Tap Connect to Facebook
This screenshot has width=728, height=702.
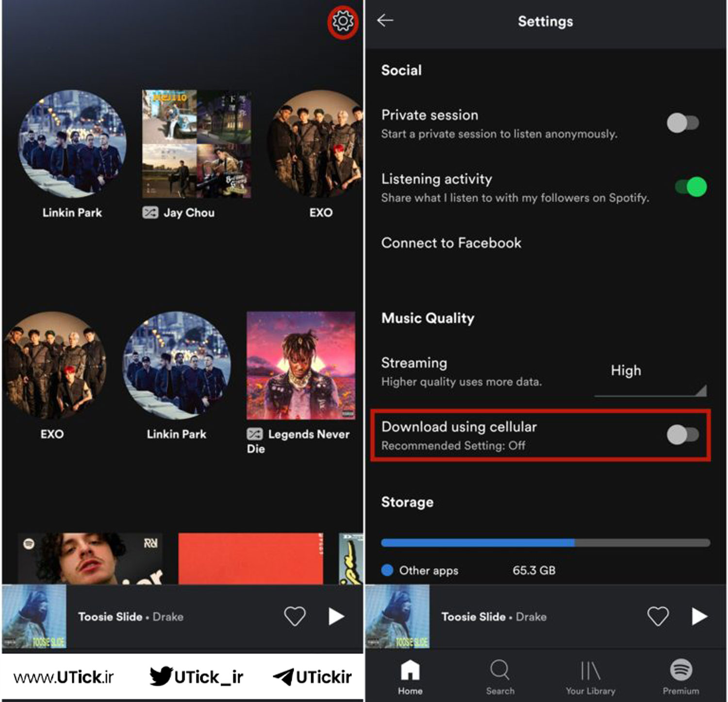click(x=451, y=243)
